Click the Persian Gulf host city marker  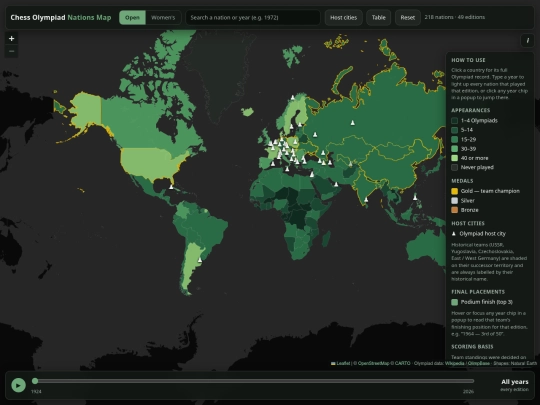pos(336,185)
